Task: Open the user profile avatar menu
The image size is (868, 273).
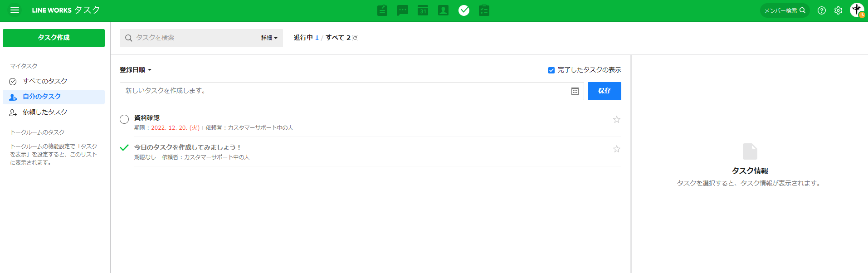Action: [856, 10]
